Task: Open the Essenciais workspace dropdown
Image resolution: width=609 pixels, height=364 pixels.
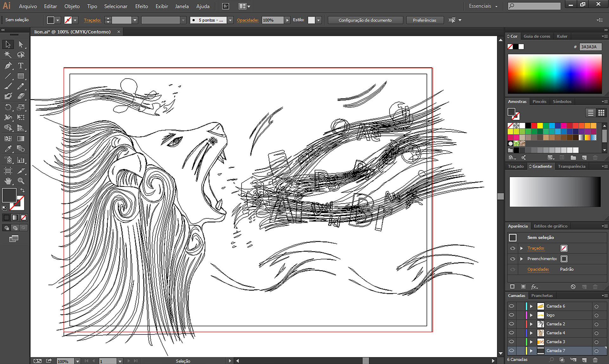Action: click(483, 6)
